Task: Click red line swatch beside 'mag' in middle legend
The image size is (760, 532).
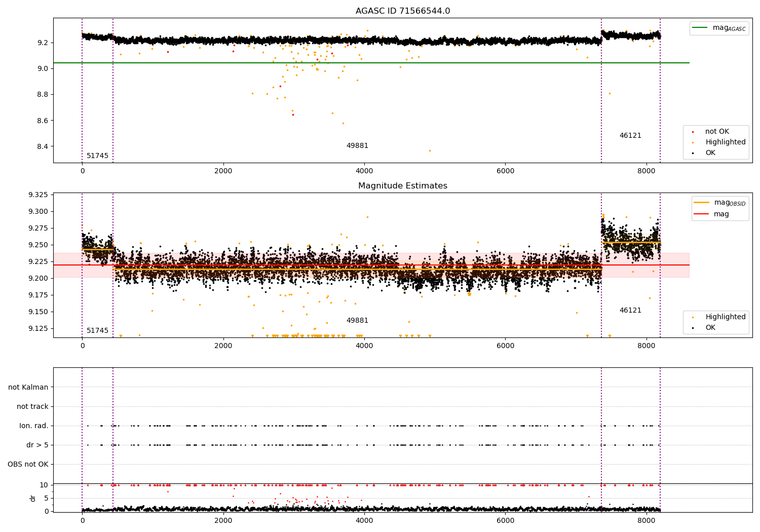Action: [x=701, y=214]
